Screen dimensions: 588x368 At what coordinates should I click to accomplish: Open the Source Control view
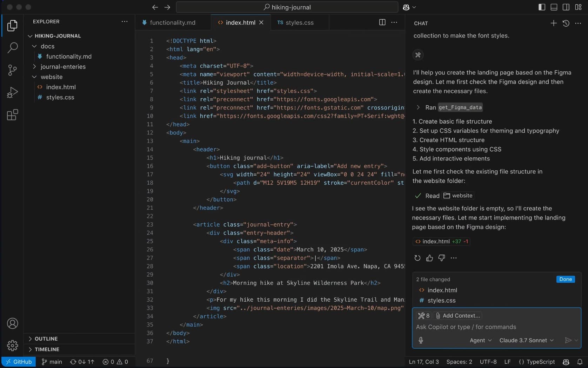pos(12,70)
